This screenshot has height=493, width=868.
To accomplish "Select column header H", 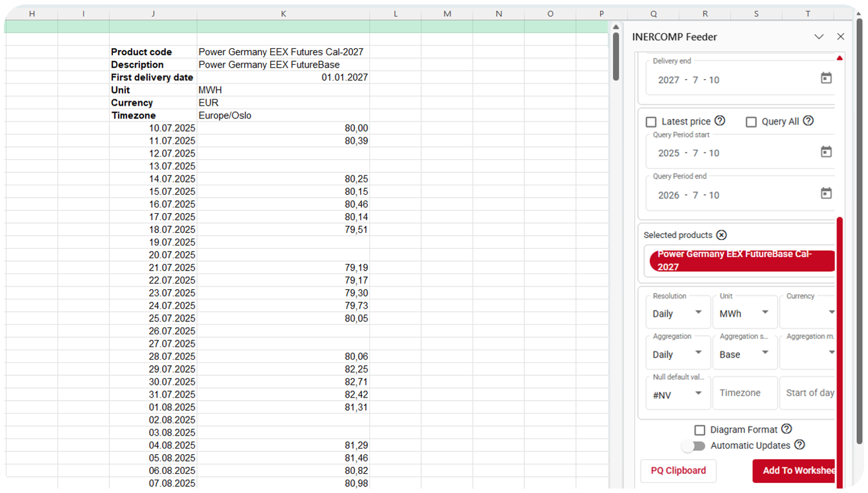I will (31, 13).
